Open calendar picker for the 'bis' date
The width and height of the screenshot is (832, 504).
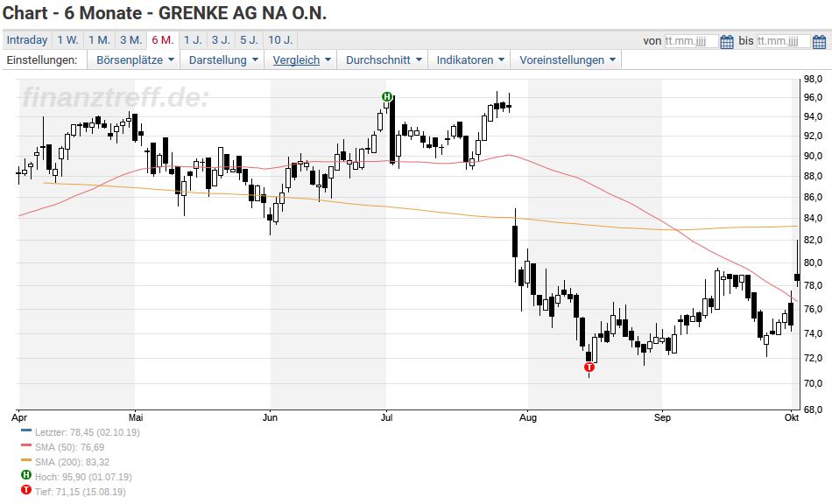pyautogui.click(x=819, y=41)
